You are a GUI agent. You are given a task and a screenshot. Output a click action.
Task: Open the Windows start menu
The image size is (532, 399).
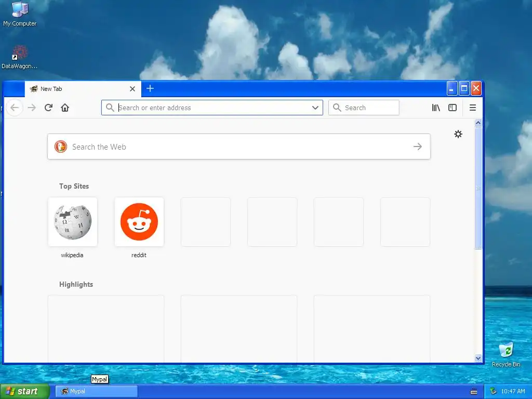[25, 392]
